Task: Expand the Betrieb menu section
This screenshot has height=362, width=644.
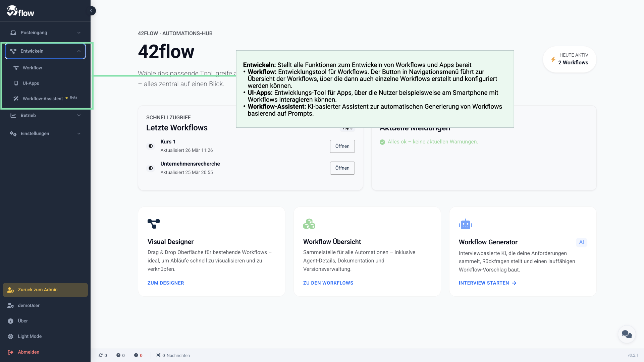Action: [45, 115]
